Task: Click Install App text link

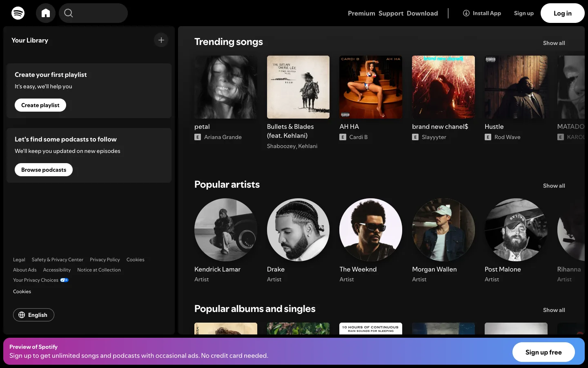Action: coord(487,13)
